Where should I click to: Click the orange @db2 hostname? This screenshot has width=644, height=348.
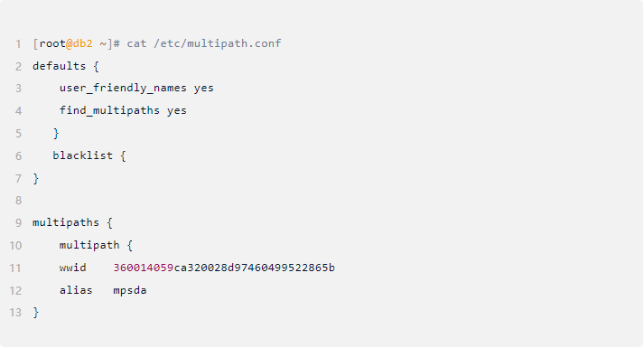click(x=79, y=43)
